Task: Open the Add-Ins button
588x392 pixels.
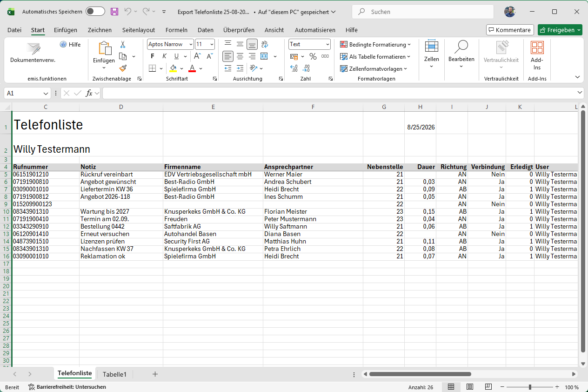Action: [537, 56]
